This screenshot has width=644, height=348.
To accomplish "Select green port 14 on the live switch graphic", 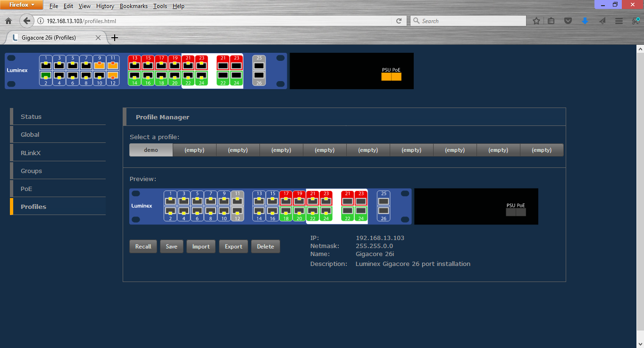I will coord(134,78).
